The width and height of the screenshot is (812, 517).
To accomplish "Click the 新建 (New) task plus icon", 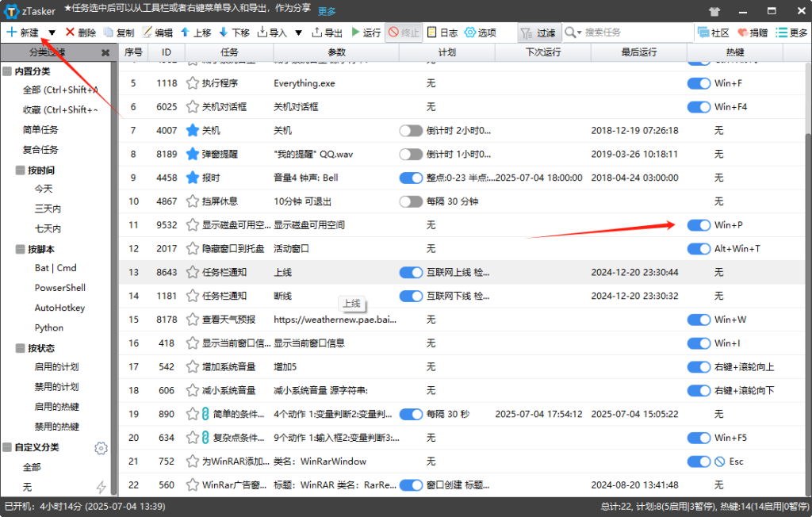I will point(11,33).
